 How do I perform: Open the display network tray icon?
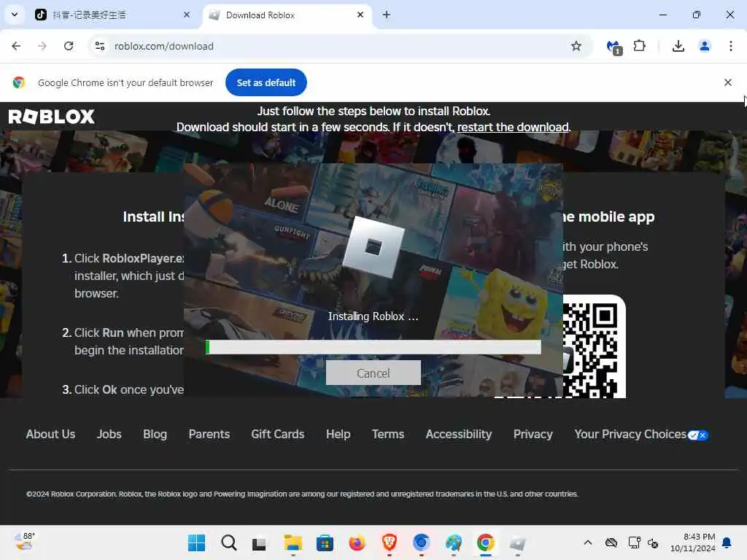click(634, 542)
